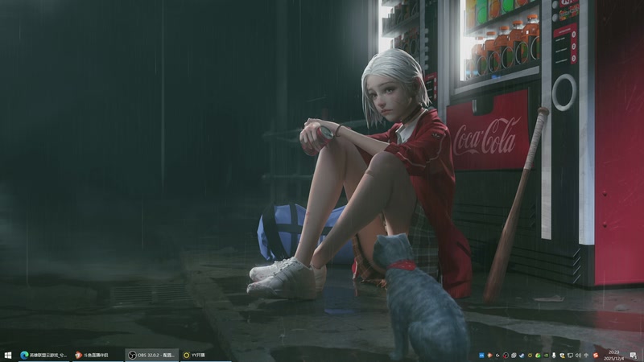644x362 pixels.
Task: Open the OBS tray icon
Action: pos(506,356)
